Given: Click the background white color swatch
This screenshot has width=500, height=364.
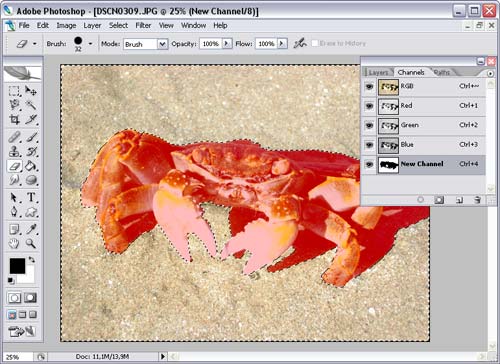Looking at the screenshot, I should coord(29,277).
